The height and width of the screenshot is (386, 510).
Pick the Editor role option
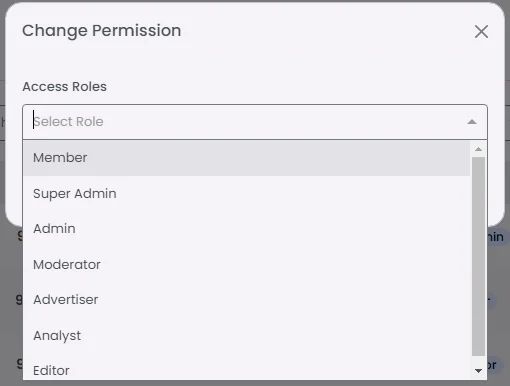pos(246,370)
